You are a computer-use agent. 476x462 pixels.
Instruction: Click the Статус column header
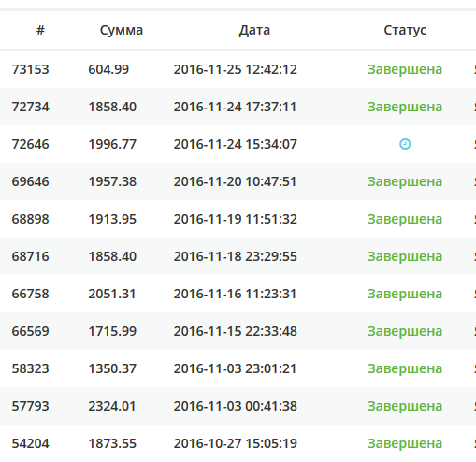click(405, 30)
